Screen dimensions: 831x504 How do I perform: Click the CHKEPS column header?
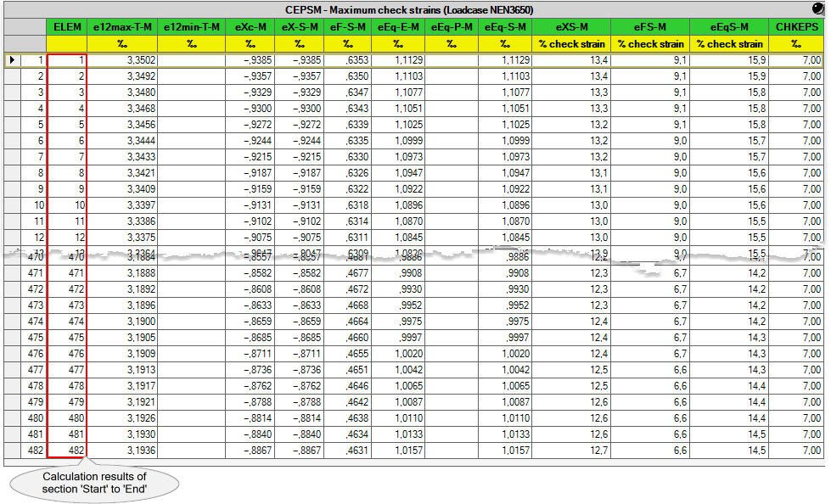pos(798,27)
